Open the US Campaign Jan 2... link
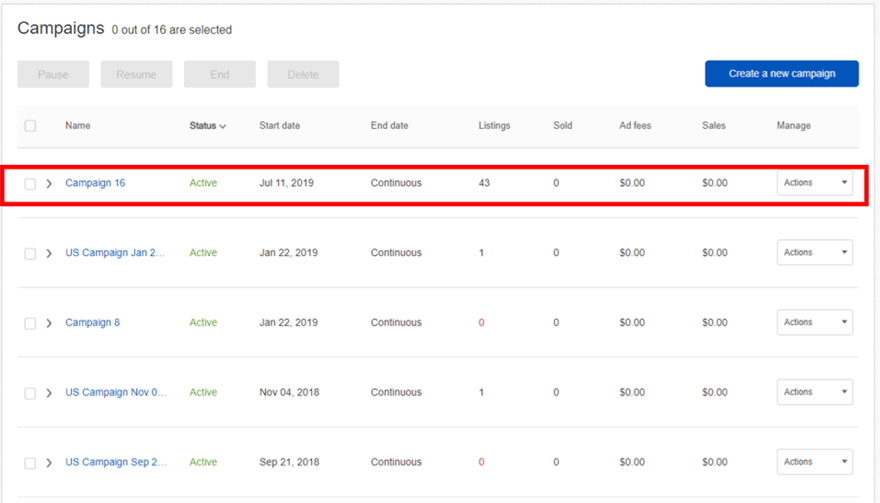This screenshot has width=880, height=503. 115,253
